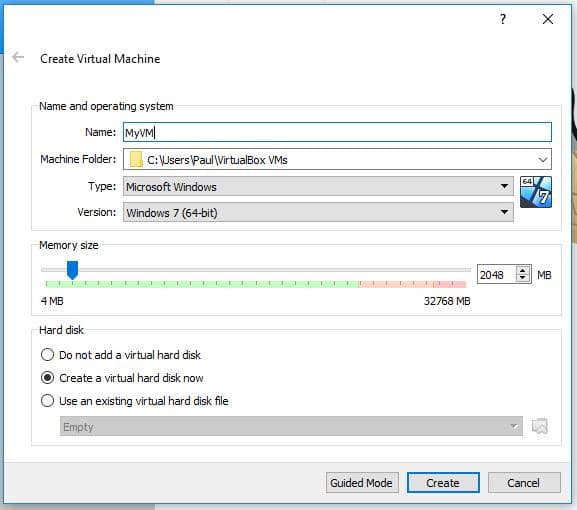Open the Type dropdown showing Microsoft Windows
This screenshot has height=510, width=577.
pyautogui.click(x=318, y=187)
